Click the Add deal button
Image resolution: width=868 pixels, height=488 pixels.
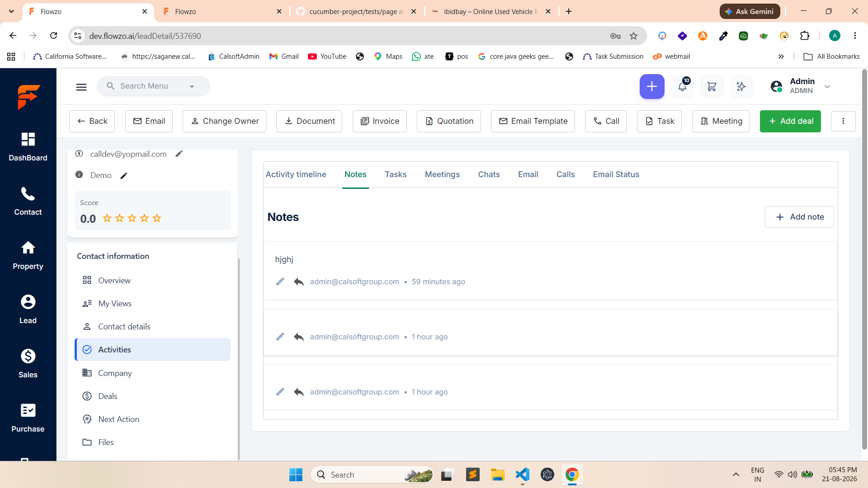click(790, 121)
